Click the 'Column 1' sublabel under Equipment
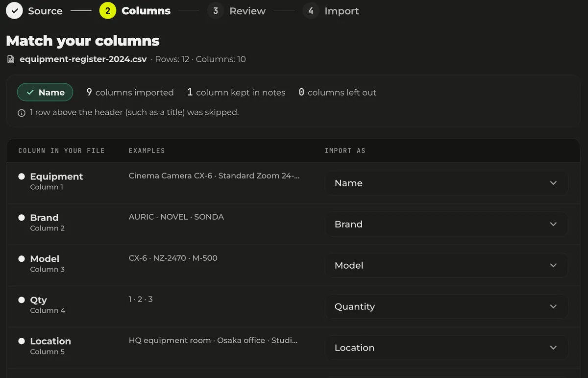This screenshot has height=378, width=588. 47,187
